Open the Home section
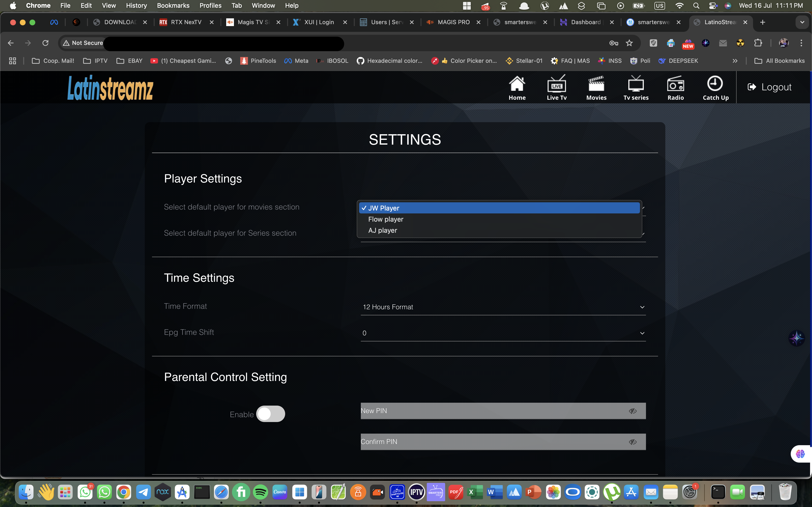The width and height of the screenshot is (812, 507). pos(517,87)
